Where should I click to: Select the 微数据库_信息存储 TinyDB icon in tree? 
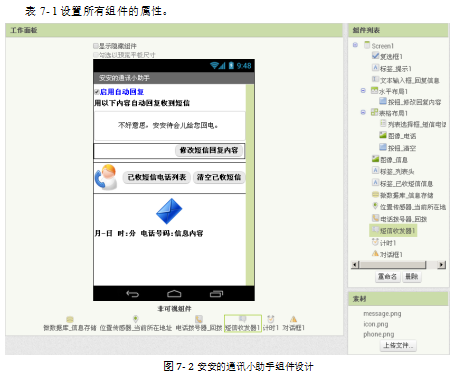(x=375, y=194)
